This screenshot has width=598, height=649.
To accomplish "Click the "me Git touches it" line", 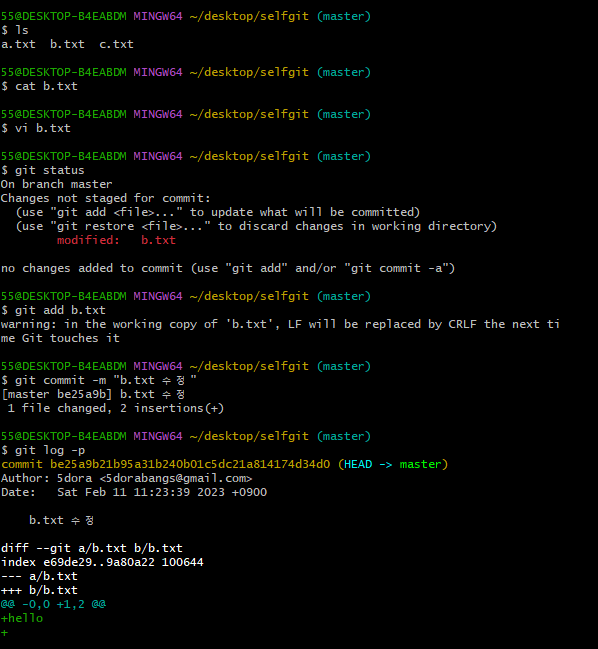I will (60, 338).
